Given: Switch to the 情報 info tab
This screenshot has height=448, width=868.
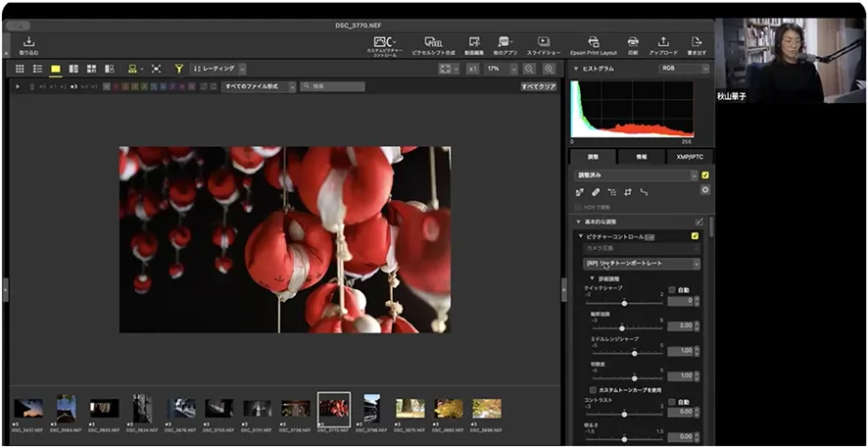Looking at the screenshot, I should pos(641,157).
